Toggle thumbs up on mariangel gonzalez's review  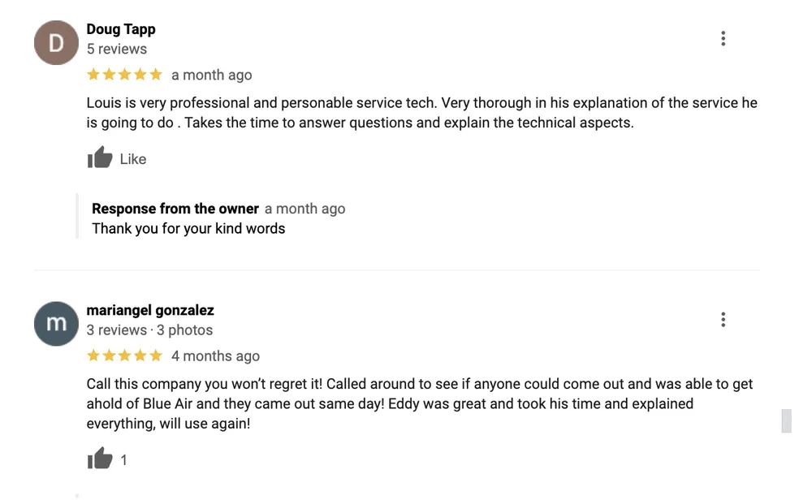coord(100,459)
